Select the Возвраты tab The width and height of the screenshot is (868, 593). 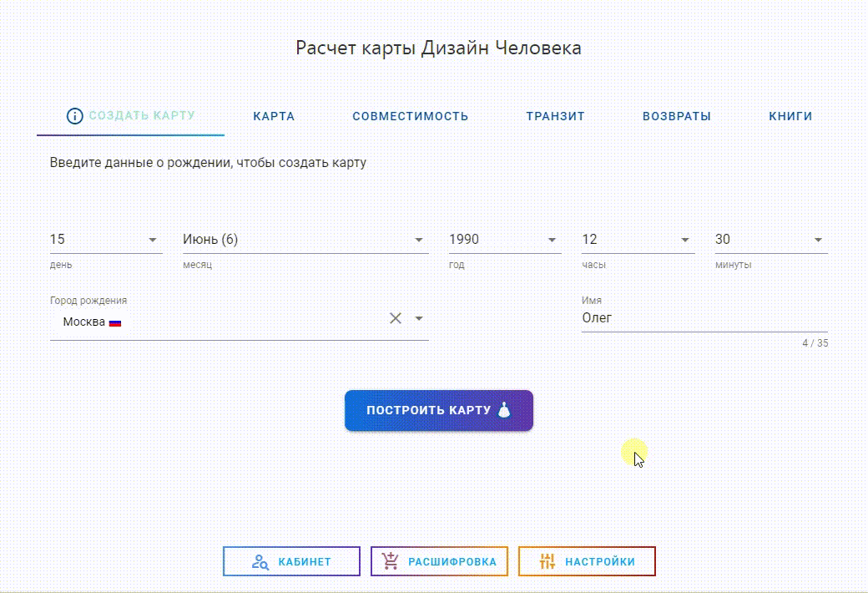point(676,116)
